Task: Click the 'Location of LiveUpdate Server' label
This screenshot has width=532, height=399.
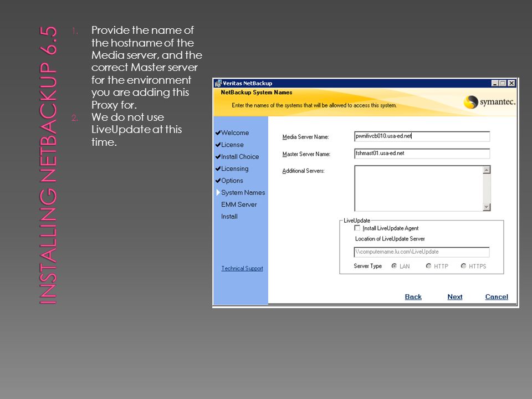Action: [x=390, y=238]
